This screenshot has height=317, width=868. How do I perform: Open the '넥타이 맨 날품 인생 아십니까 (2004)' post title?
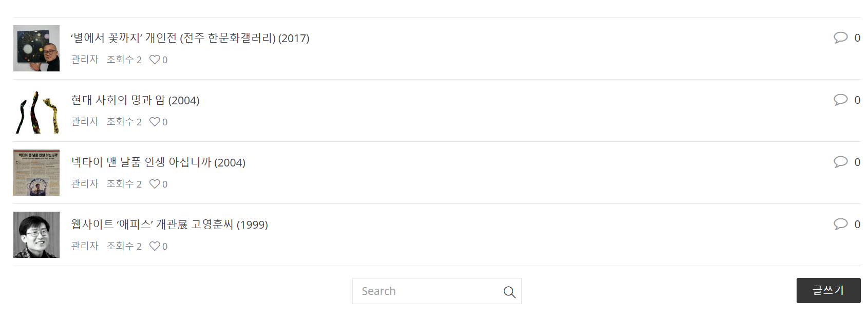158,162
